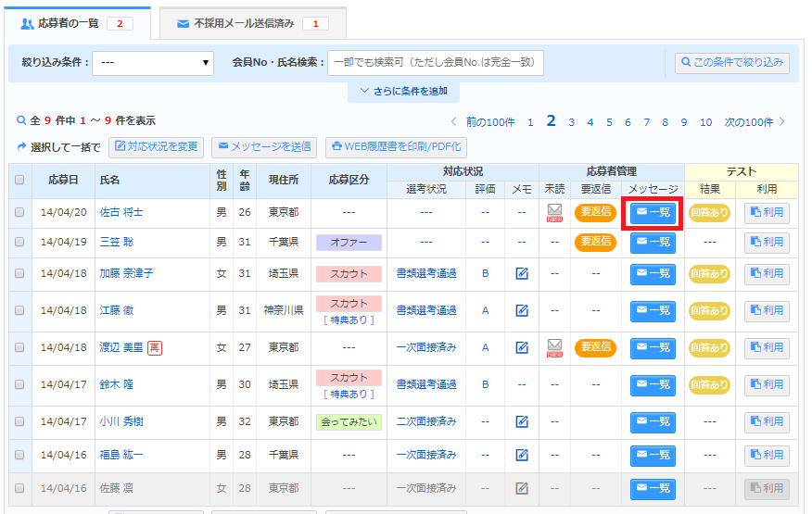The image size is (812, 514).
Task: Open message list for 鈴木 隆
Action: pos(653,384)
